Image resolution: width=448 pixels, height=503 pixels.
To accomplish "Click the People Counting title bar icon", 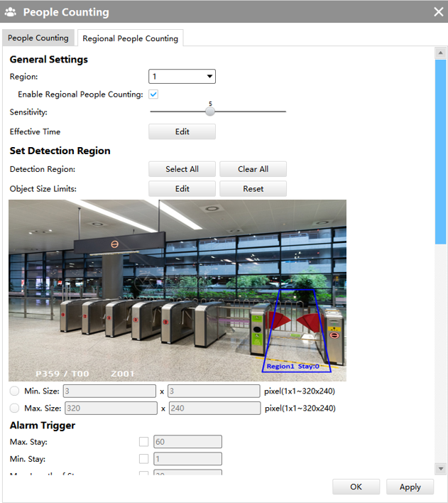I will 13,12.
